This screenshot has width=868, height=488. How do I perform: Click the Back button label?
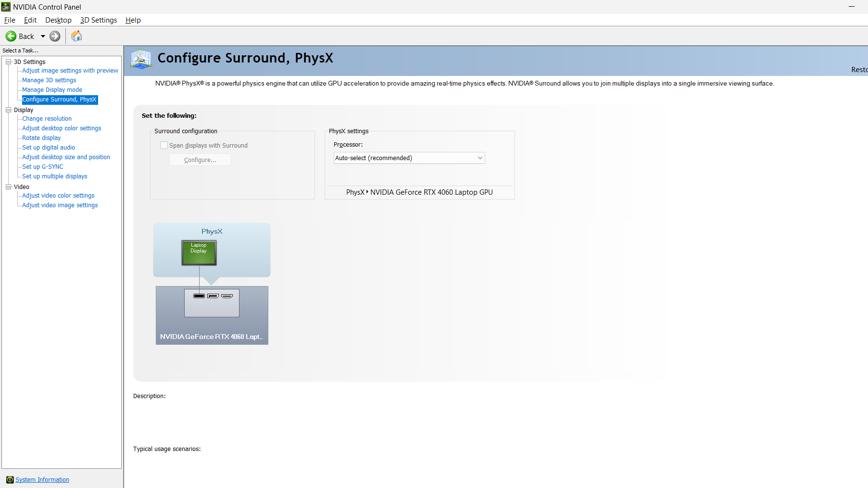point(26,36)
